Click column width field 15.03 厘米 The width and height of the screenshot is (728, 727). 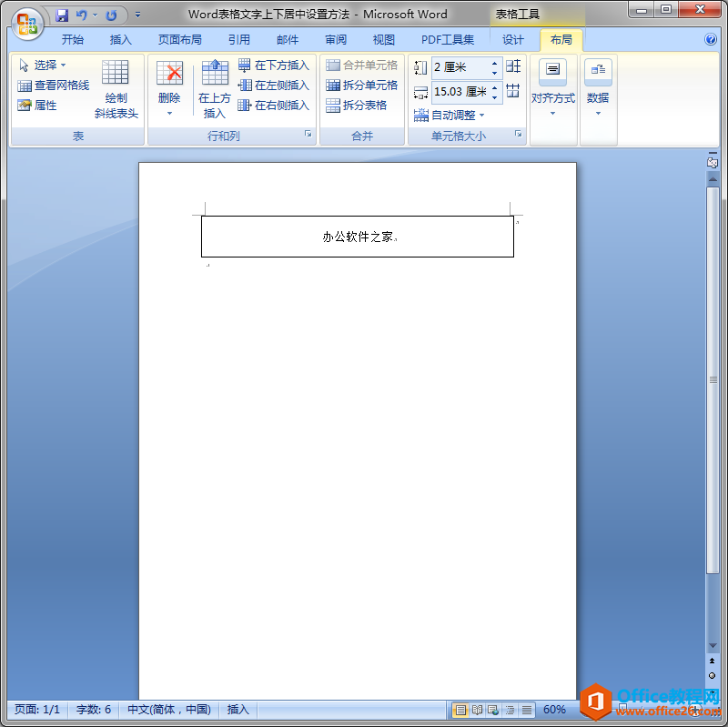(x=460, y=92)
